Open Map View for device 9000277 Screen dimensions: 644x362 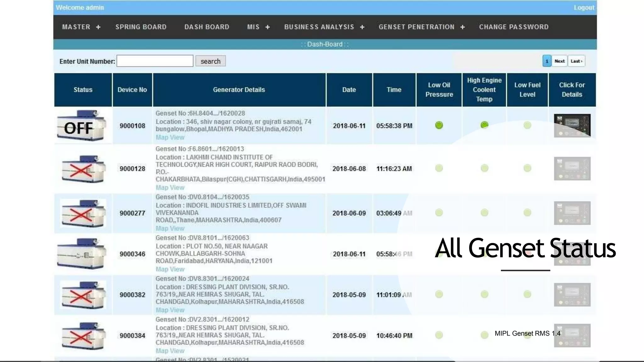point(170,228)
